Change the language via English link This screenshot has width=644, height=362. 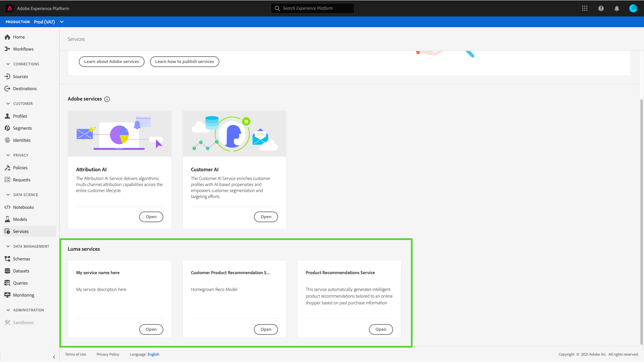(153, 354)
